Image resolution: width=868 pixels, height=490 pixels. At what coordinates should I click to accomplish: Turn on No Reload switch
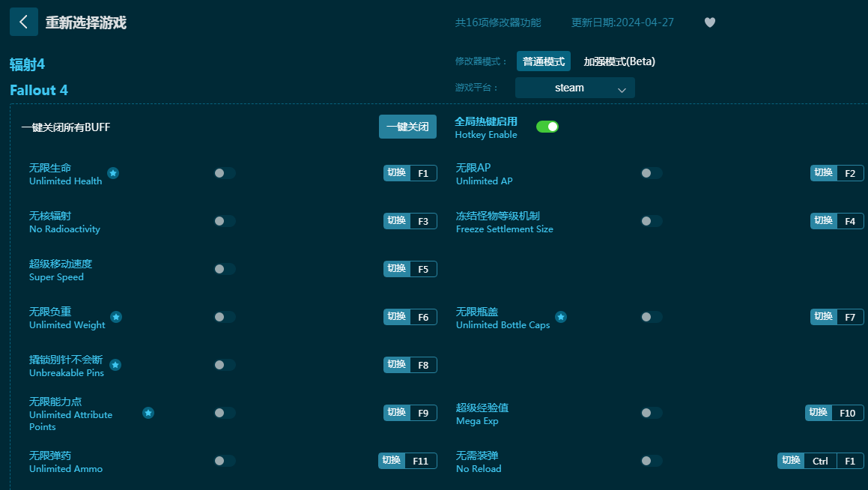pos(652,461)
